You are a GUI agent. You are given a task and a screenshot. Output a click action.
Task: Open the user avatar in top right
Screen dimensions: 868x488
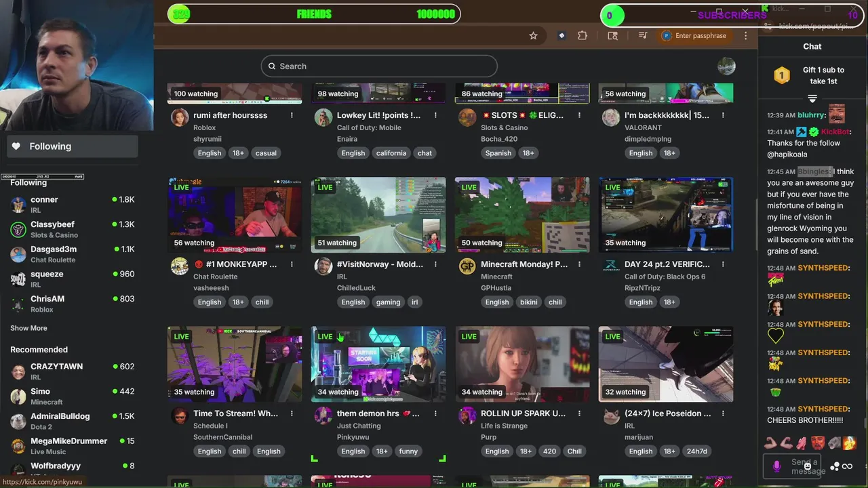click(726, 66)
